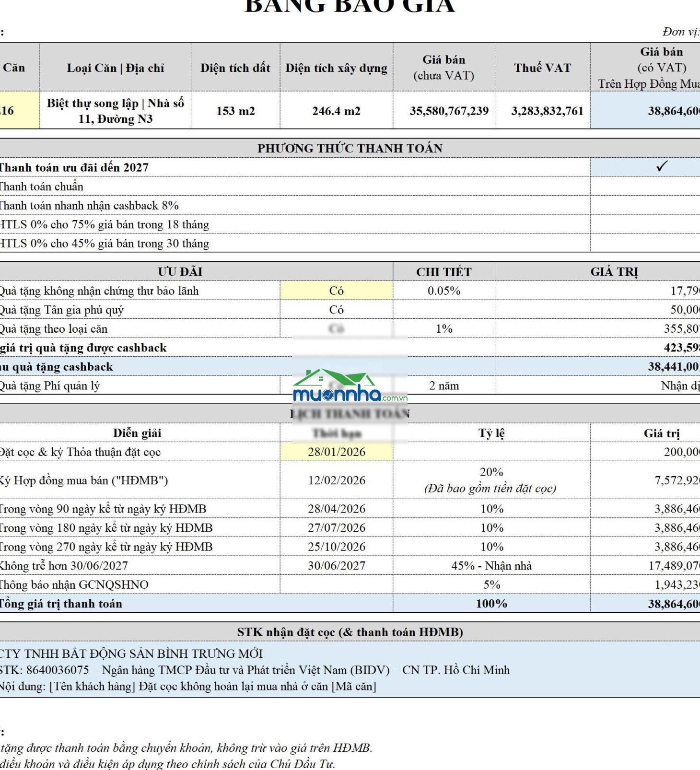The width and height of the screenshot is (700, 770).
Task: Click the BIDV account line "STK: 8640036075"
Action: [255, 670]
